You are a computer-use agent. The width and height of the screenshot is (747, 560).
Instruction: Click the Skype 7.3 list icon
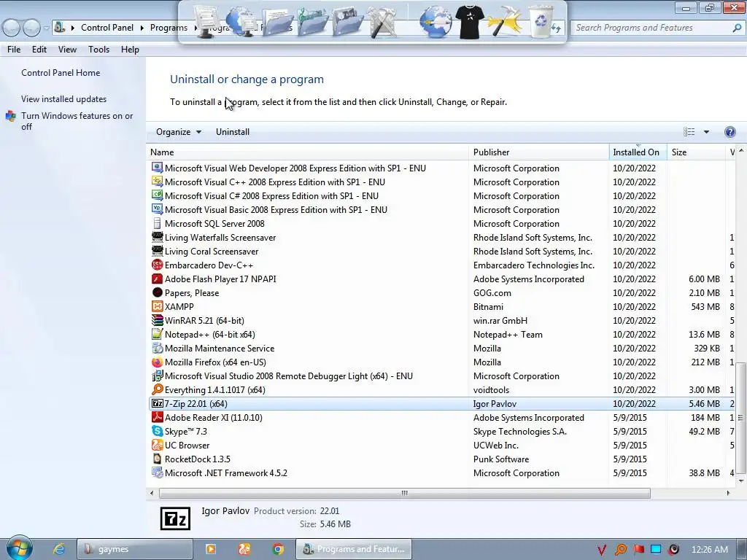[158, 431]
